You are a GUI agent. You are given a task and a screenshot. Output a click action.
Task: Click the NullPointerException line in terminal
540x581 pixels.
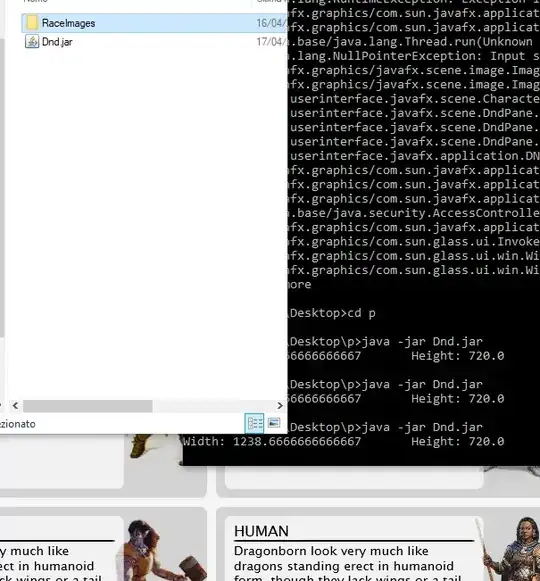point(414,56)
